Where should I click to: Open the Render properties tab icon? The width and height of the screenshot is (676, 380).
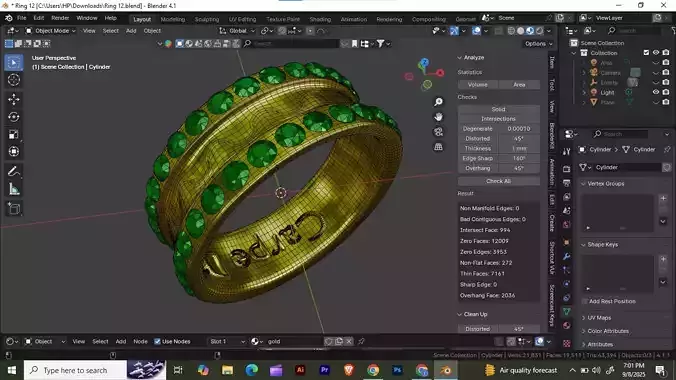pyautogui.click(x=566, y=169)
